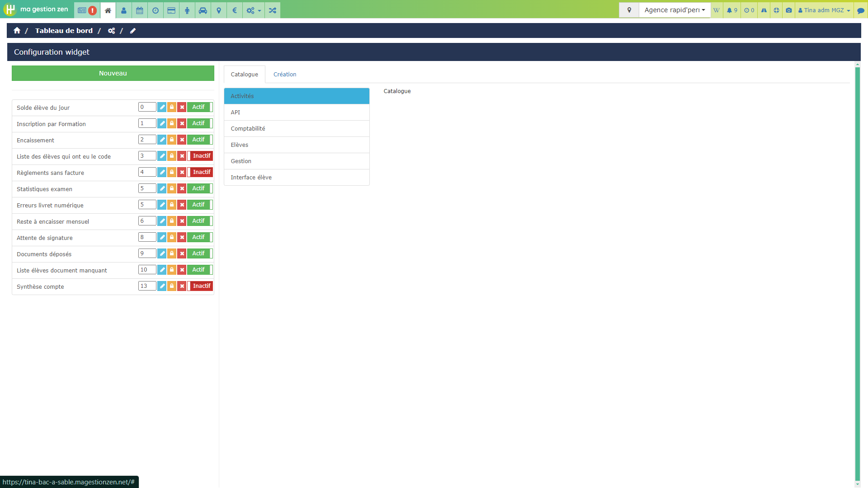This screenshot has width=868, height=488.
Task: Open the Agence rapid'perm dropdown
Action: (674, 10)
